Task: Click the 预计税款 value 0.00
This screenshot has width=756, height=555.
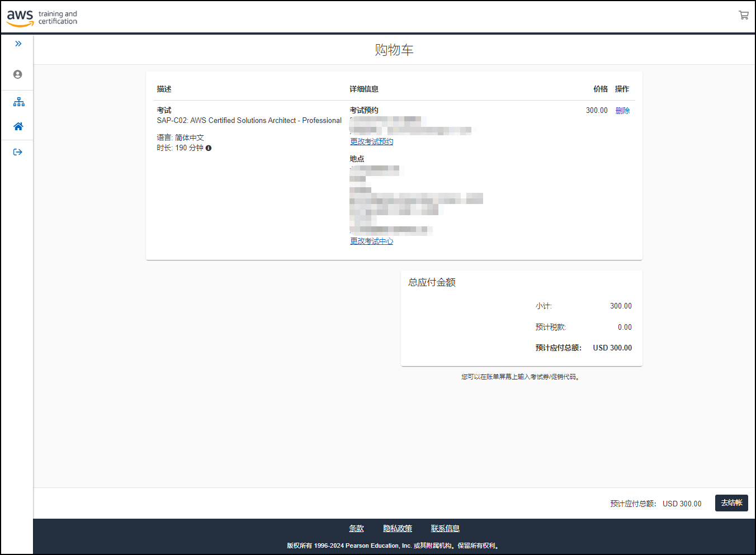Action: pyautogui.click(x=625, y=327)
